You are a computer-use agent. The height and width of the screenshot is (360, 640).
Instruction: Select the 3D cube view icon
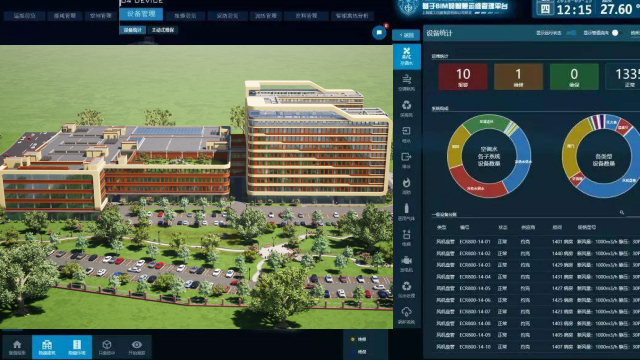[107, 347]
